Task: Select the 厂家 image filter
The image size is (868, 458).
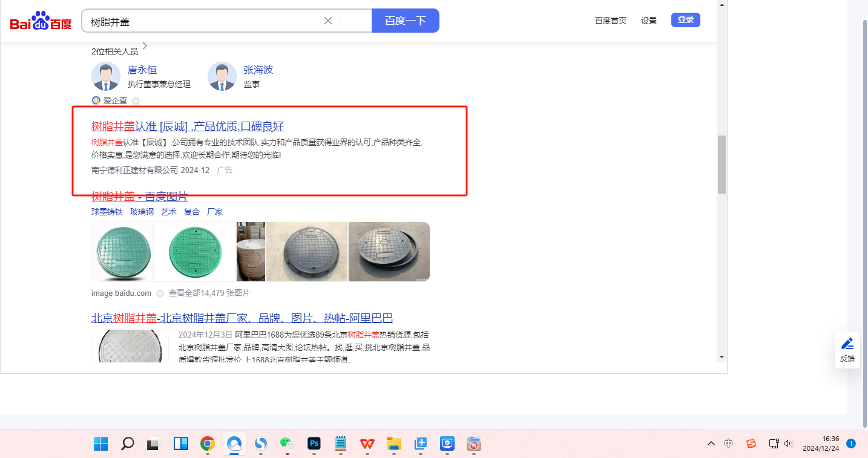Action: click(215, 212)
